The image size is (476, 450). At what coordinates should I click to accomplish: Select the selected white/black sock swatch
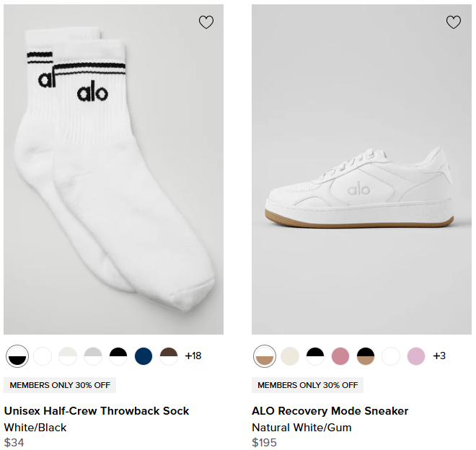click(x=17, y=356)
